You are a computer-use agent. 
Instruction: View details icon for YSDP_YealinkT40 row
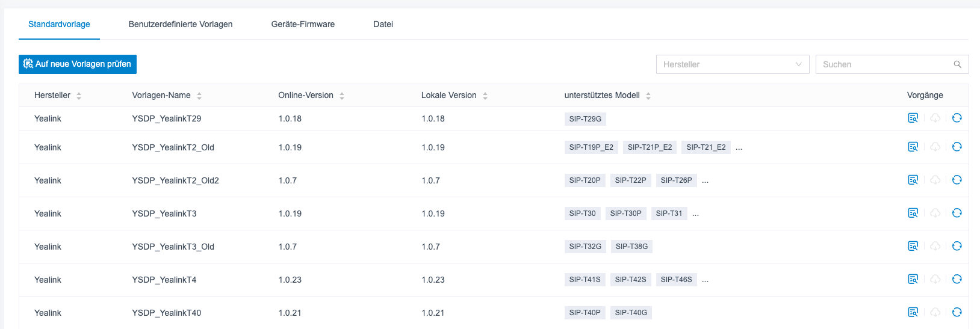(x=913, y=312)
